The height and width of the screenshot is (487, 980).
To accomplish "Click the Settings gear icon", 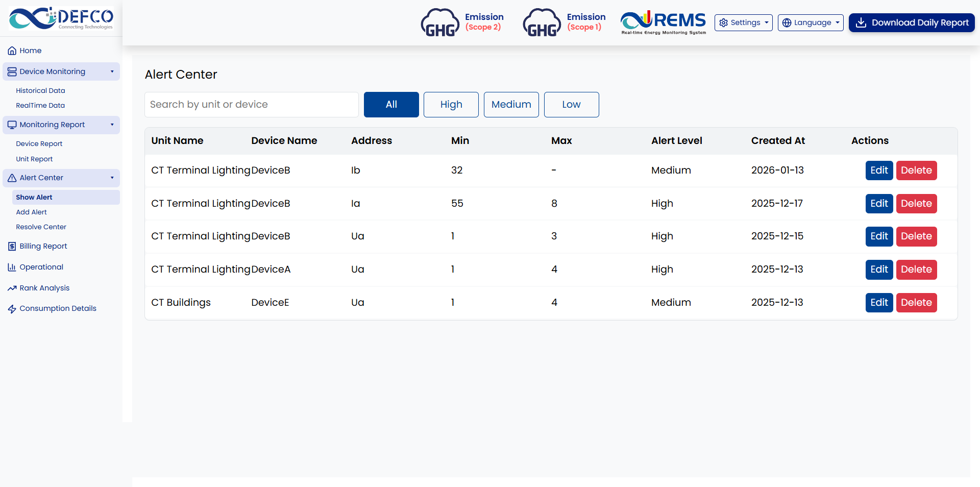I will 723,22.
